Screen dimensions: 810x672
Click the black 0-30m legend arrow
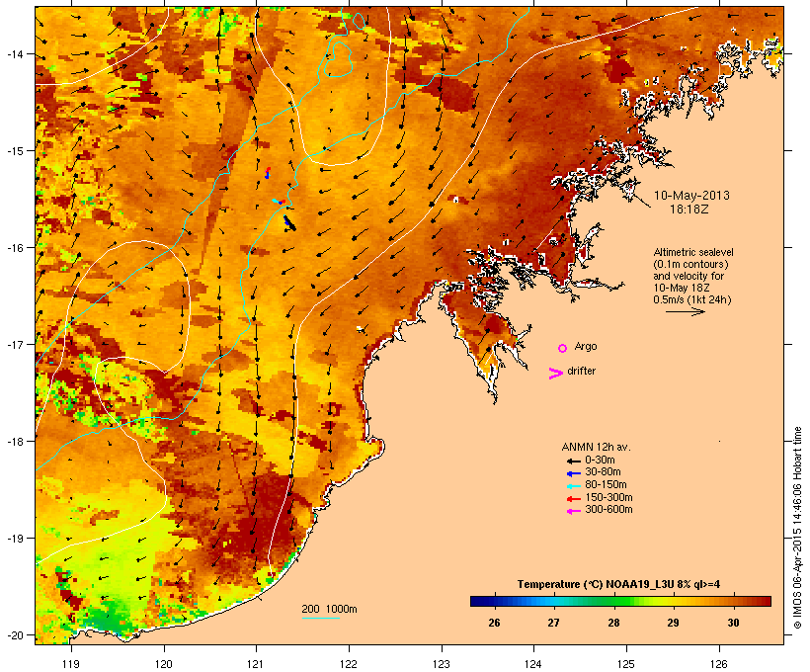[x=573, y=461]
